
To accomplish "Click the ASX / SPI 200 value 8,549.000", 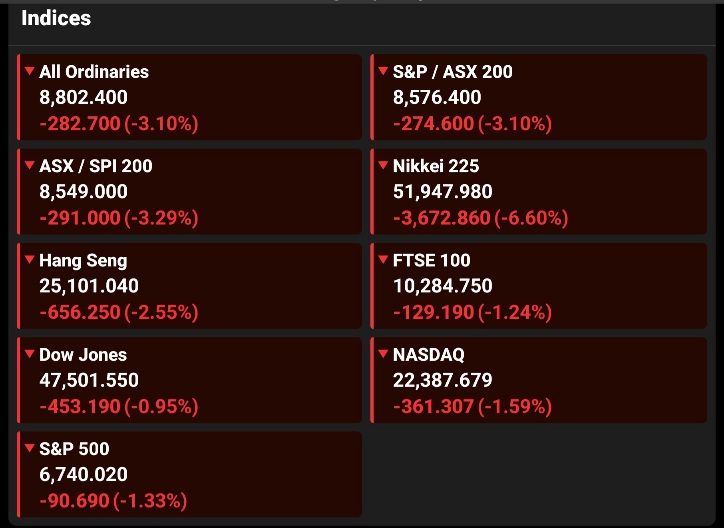I will 83,192.
